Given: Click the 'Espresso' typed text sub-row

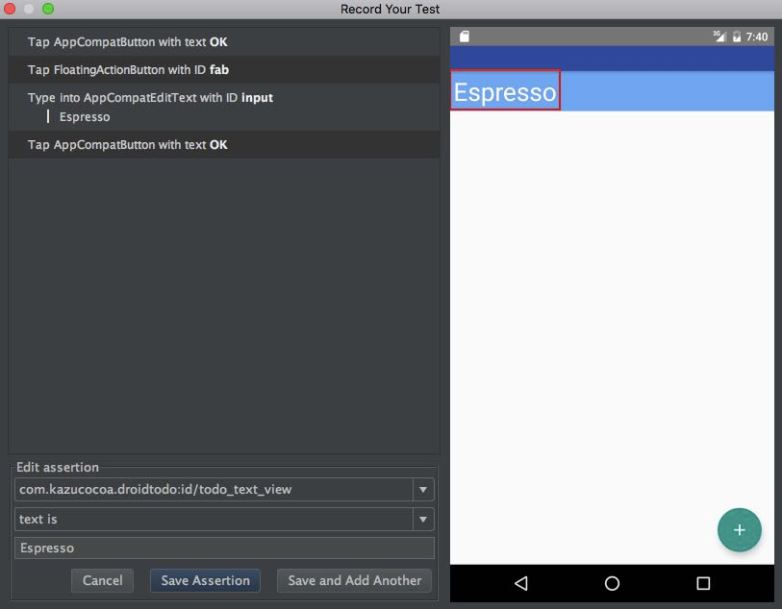Looking at the screenshot, I should click(84, 117).
